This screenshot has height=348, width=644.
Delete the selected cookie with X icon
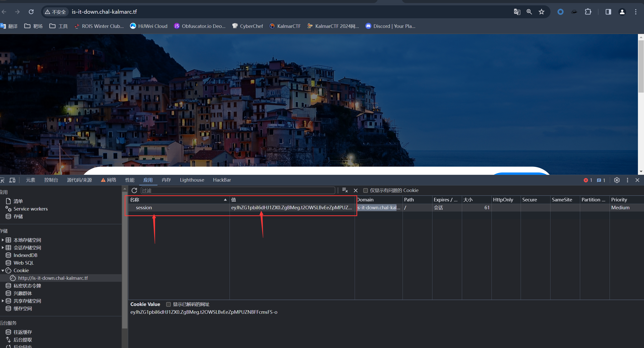click(x=356, y=190)
